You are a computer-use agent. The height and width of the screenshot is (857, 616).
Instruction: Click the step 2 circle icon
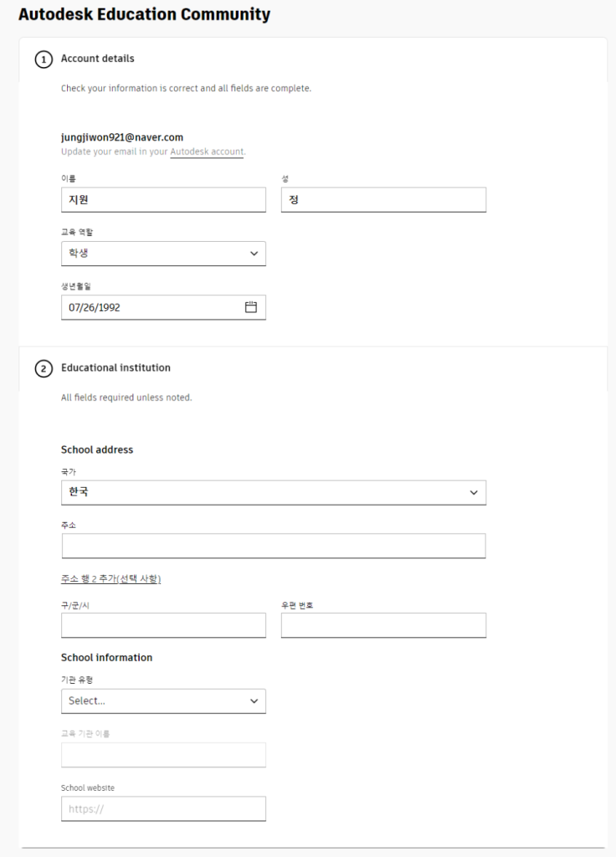pyautogui.click(x=44, y=368)
